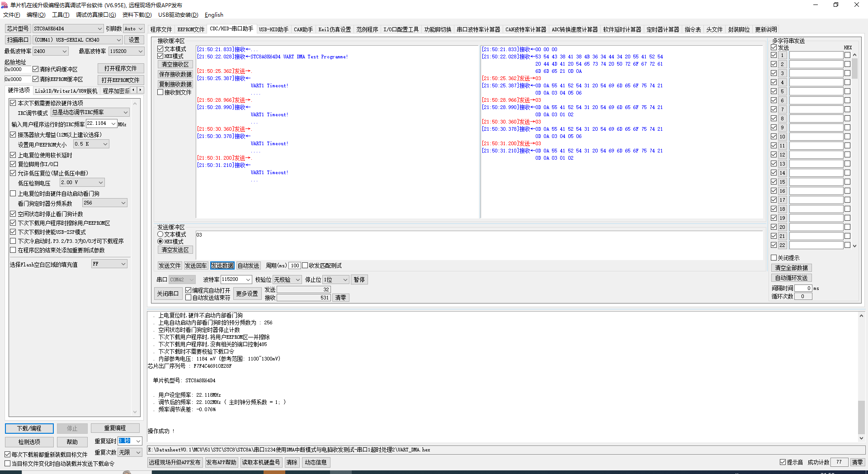Click the 周期(ms) input field
The height and width of the screenshot is (474, 868).
(295, 265)
